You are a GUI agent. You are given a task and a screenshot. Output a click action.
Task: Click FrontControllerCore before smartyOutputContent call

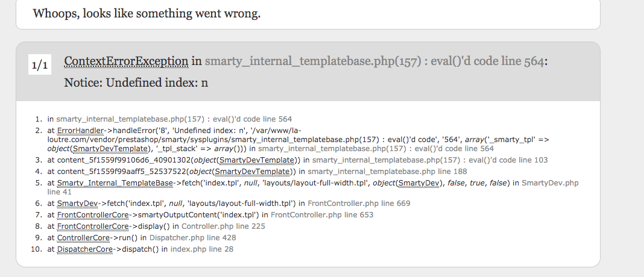pos(93,215)
